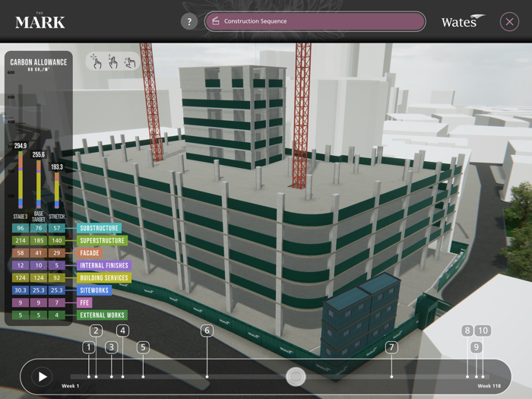Jump to timeline marker 4
The width and height of the screenshot is (532, 399).
coord(123,331)
